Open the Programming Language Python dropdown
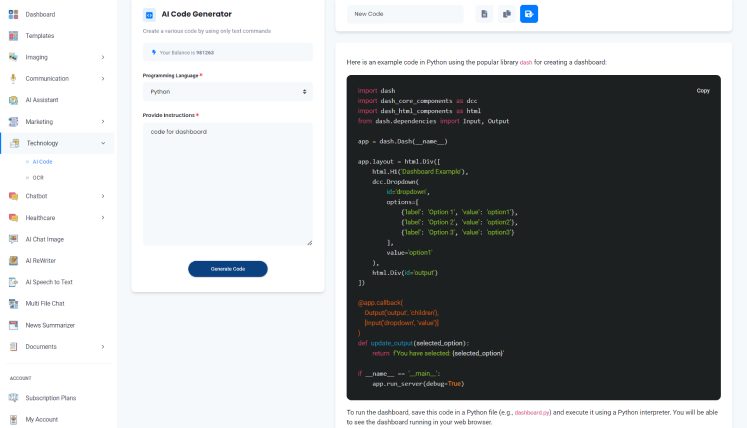This screenshot has width=747, height=428. click(x=228, y=92)
